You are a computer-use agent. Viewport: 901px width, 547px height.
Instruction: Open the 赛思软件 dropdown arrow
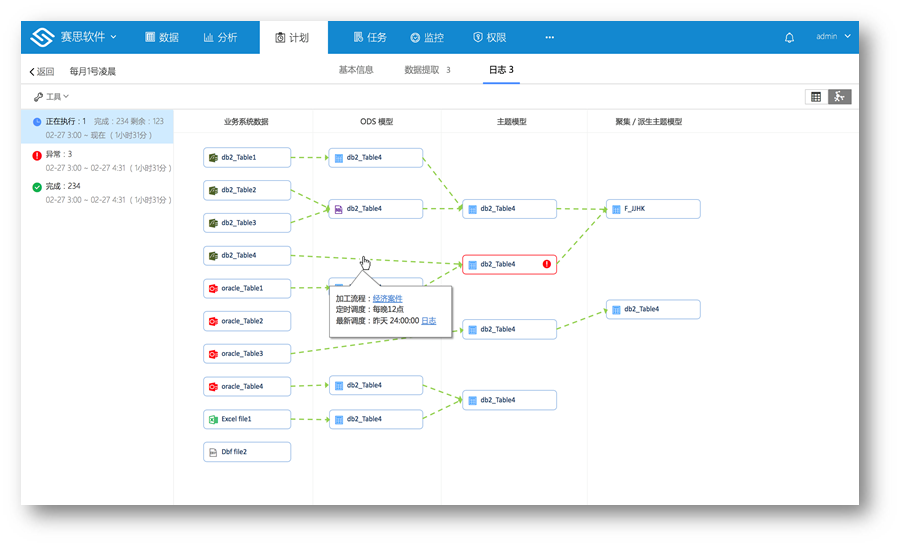pos(114,37)
